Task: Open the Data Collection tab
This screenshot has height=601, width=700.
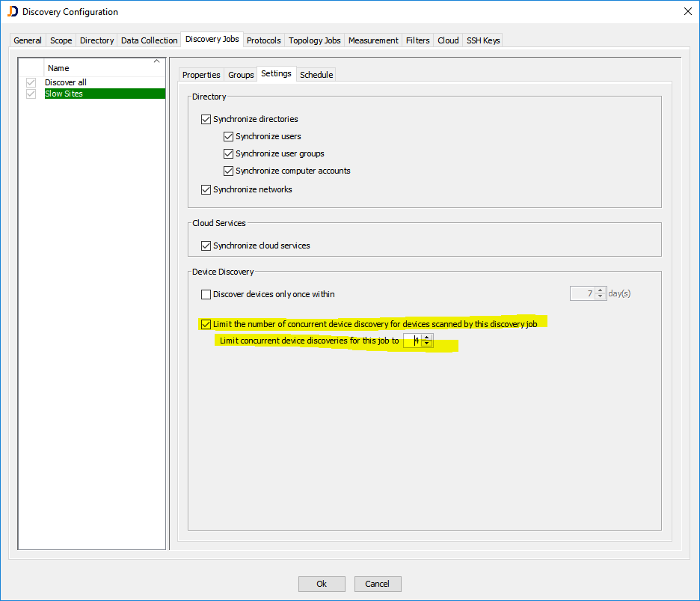Action: click(x=149, y=40)
